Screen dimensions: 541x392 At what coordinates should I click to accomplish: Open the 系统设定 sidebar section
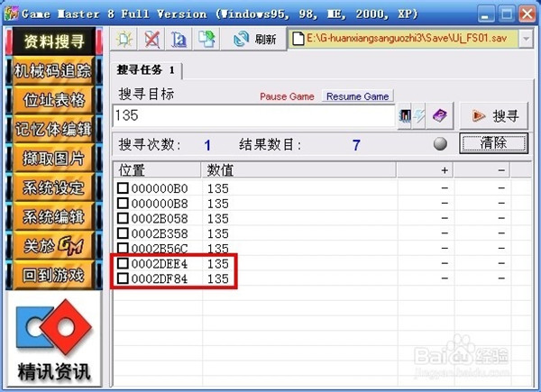[53, 187]
